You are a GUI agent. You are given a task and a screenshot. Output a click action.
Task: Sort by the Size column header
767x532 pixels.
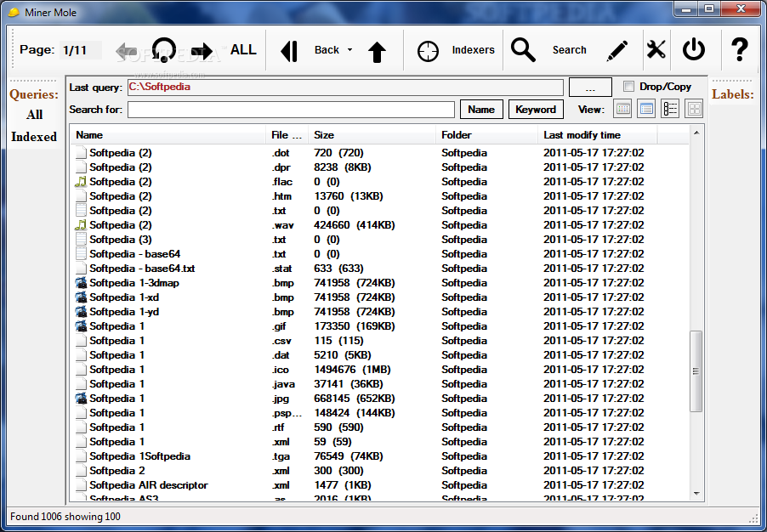point(372,135)
